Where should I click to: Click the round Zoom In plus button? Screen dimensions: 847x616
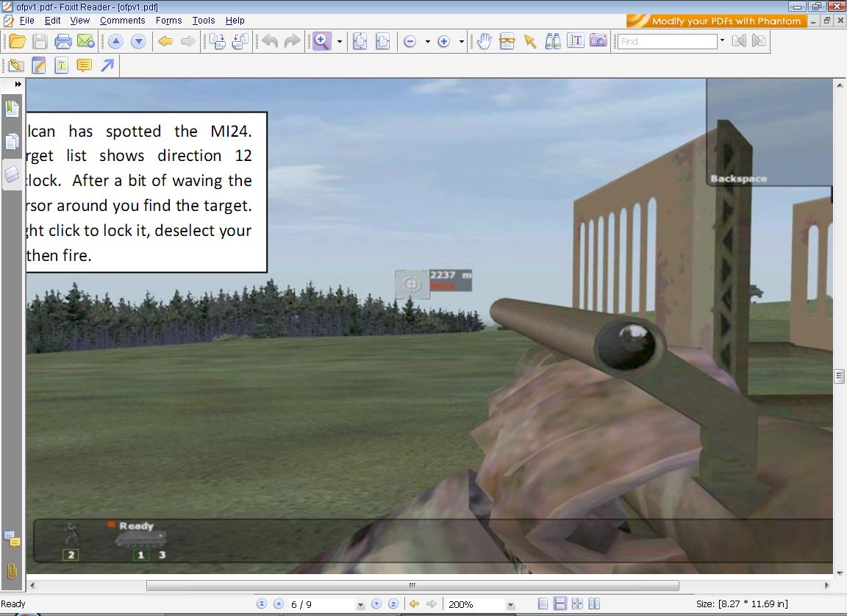coord(443,42)
